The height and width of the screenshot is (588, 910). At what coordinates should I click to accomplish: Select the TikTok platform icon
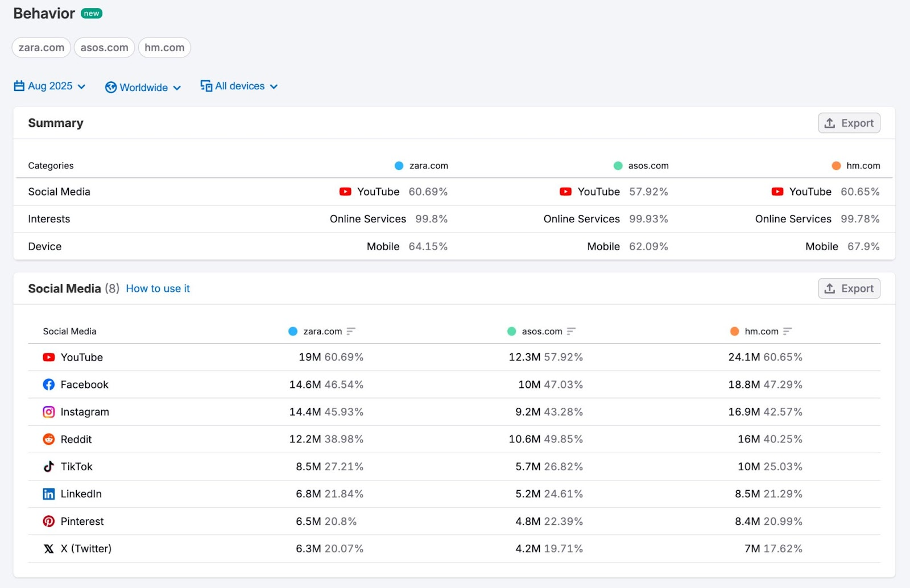click(x=48, y=466)
